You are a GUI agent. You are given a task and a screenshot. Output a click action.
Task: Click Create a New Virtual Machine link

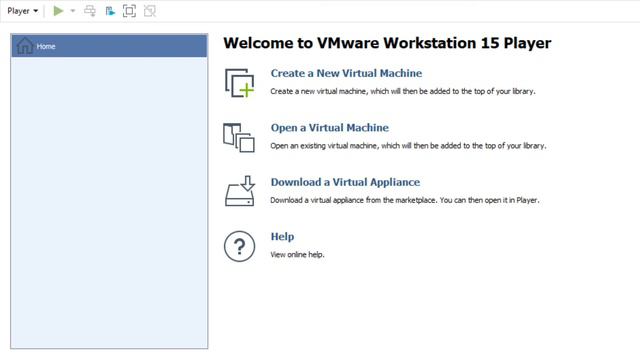(346, 73)
